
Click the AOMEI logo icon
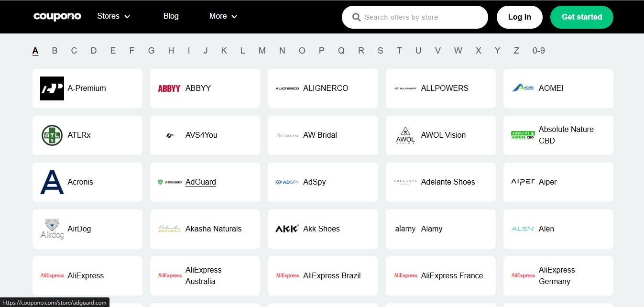[x=523, y=88]
